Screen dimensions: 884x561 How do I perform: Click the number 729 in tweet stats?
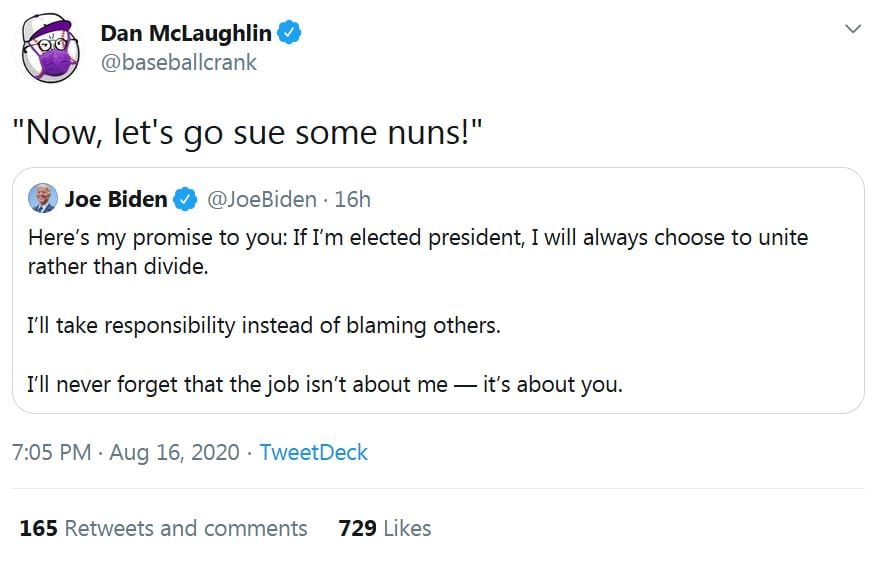pos(357,528)
